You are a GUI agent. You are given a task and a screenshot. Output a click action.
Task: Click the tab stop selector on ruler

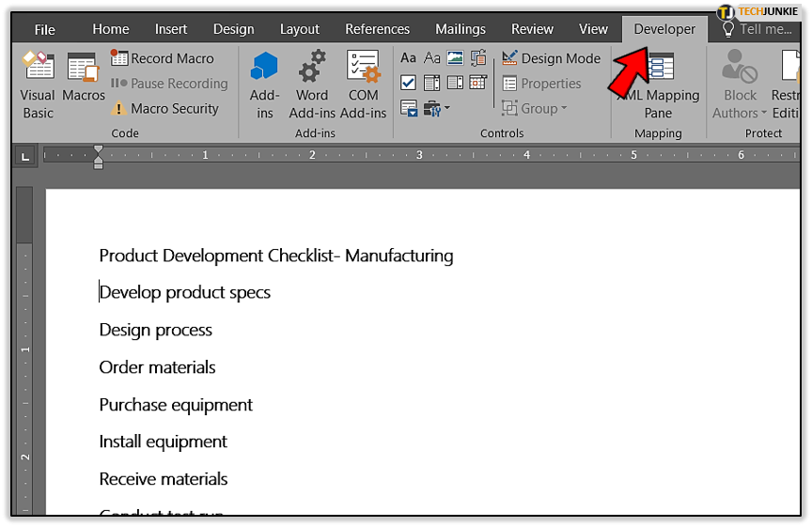(24, 155)
